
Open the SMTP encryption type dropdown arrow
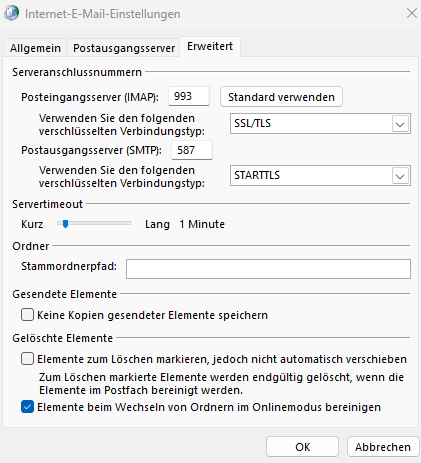pyautogui.click(x=400, y=176)
